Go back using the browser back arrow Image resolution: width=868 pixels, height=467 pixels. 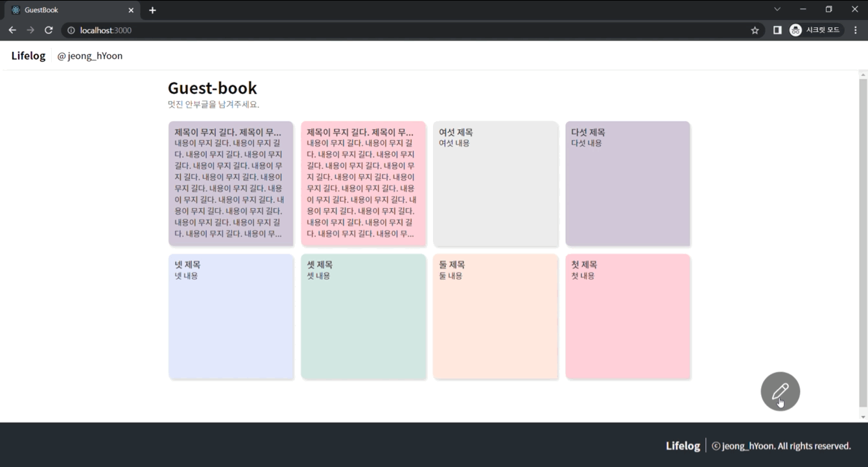(12, 30)
